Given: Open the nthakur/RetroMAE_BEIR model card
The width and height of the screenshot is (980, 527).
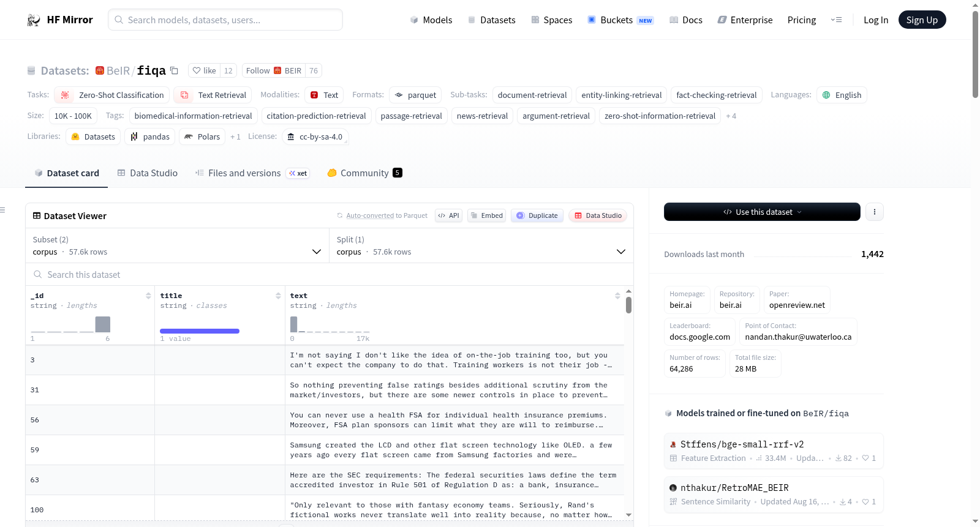Looking at the screenshot, I should 774,495.
